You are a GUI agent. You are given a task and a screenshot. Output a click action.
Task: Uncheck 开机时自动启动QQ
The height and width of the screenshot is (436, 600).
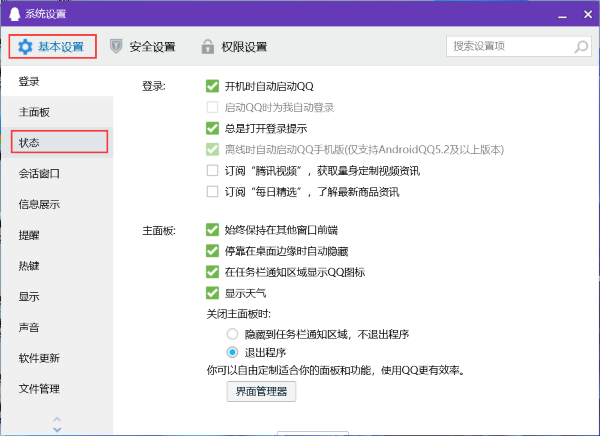pyautogui.click(x=211, y=86)
